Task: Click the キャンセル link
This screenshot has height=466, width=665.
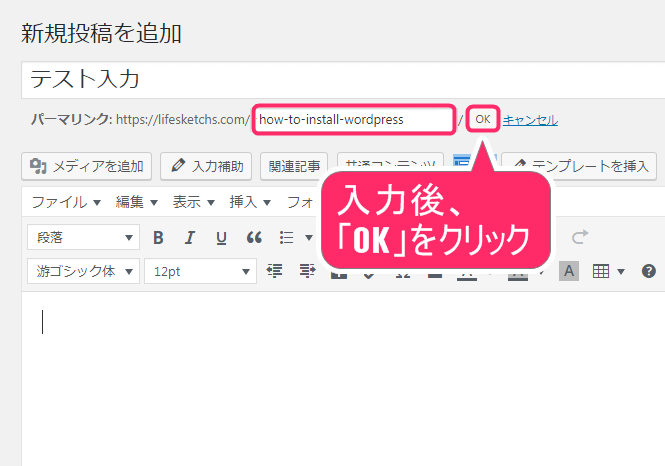Action: [530, 120]
